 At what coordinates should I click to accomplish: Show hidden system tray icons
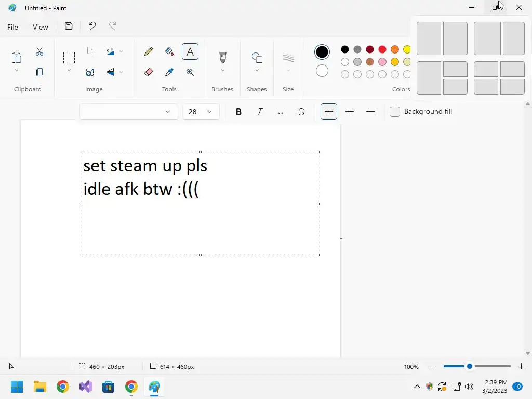(x=417, y=387)
